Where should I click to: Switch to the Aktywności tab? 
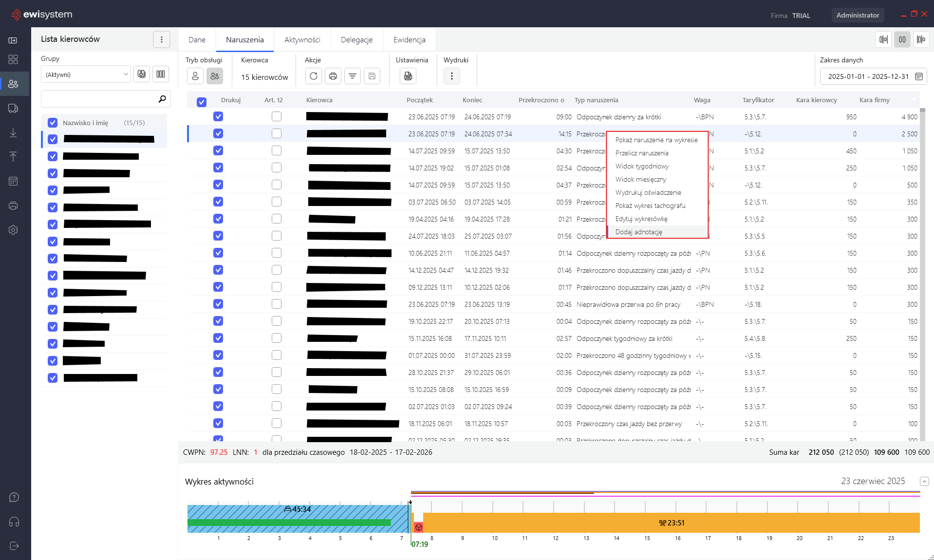pos(302,40)
